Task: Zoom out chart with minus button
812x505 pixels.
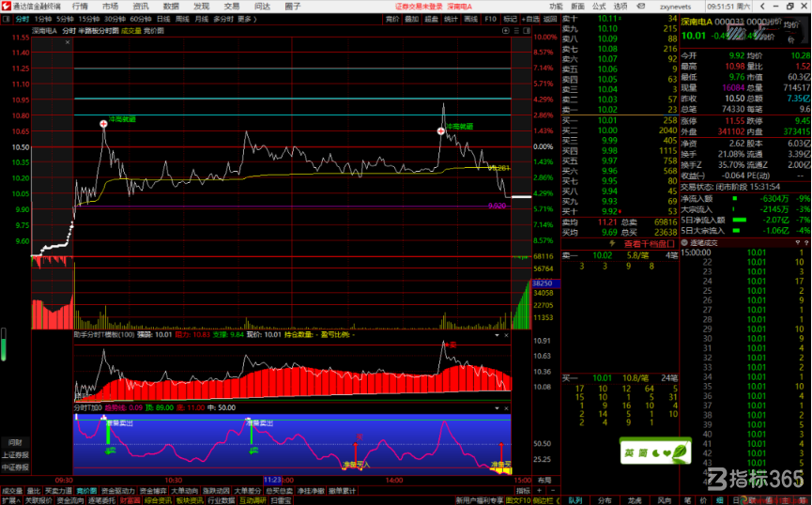Action: 552,491
